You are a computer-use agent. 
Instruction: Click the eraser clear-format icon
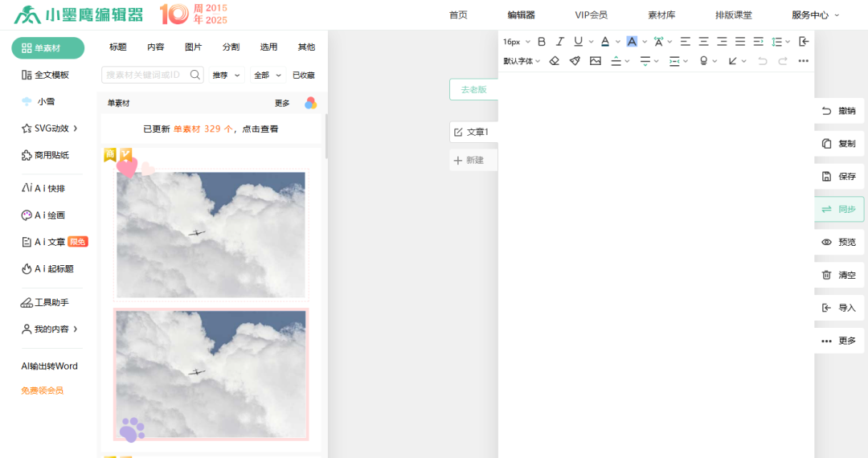[554, 61]
